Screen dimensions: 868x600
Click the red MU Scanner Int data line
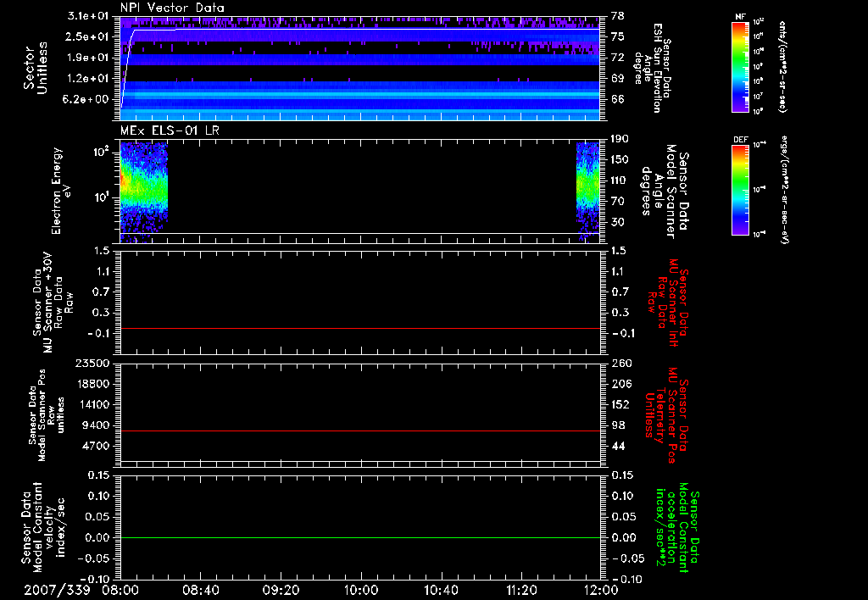360,328
